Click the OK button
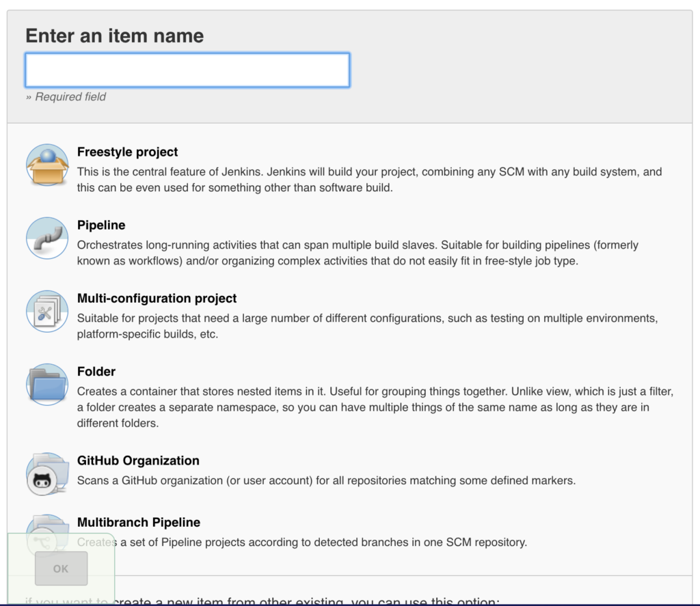The image size is (700, 606). tap(61, 568)
